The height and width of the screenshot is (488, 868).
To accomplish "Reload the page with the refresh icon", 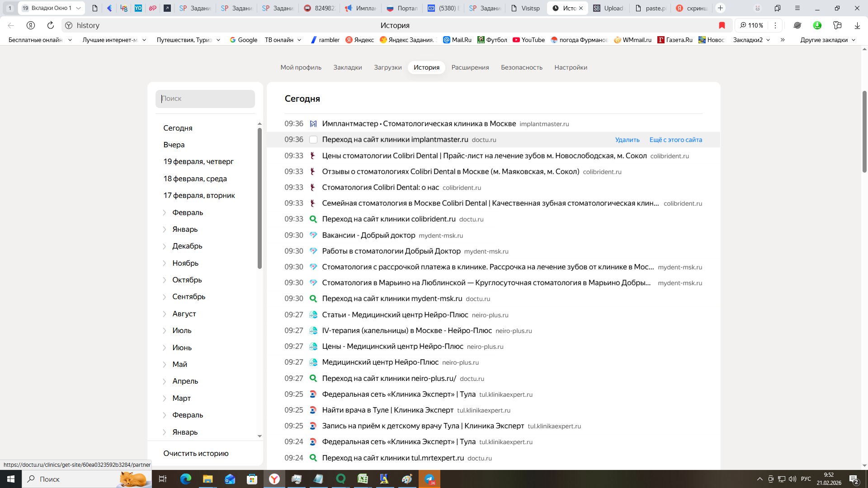I will coord(51,25).
